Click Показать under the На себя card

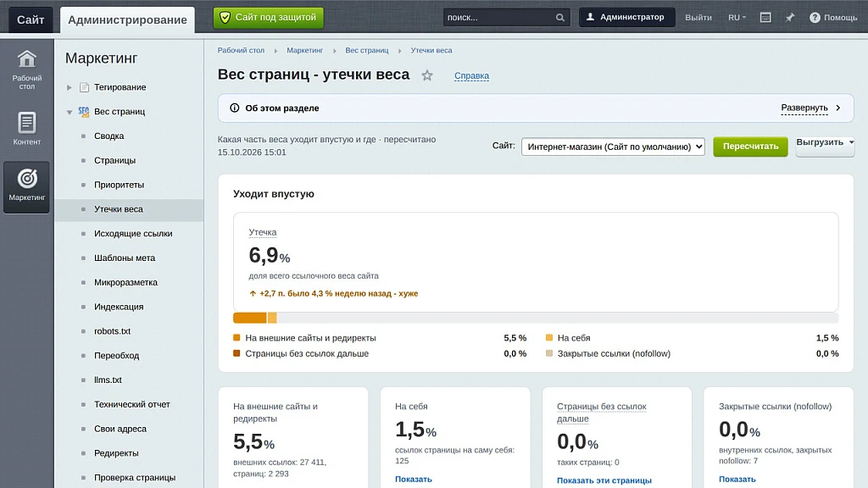point(414,480)
